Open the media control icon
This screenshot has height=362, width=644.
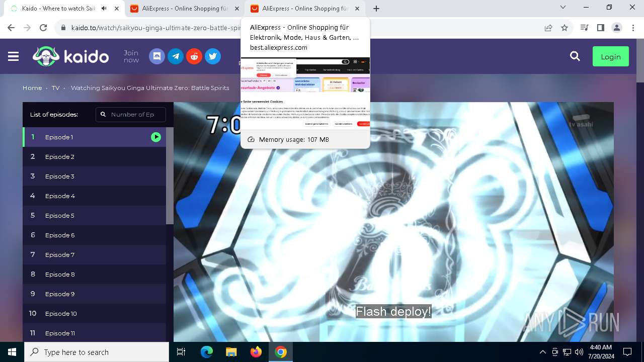click(x=584, y=28)
